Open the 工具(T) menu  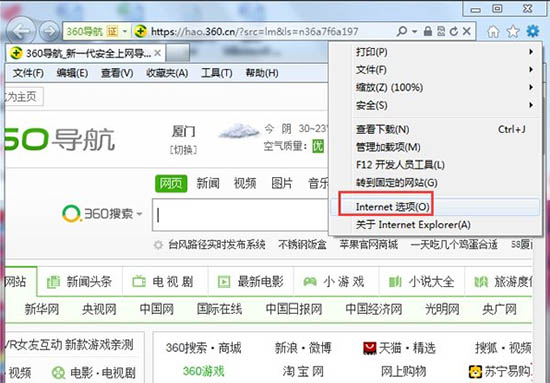(217, 73)
